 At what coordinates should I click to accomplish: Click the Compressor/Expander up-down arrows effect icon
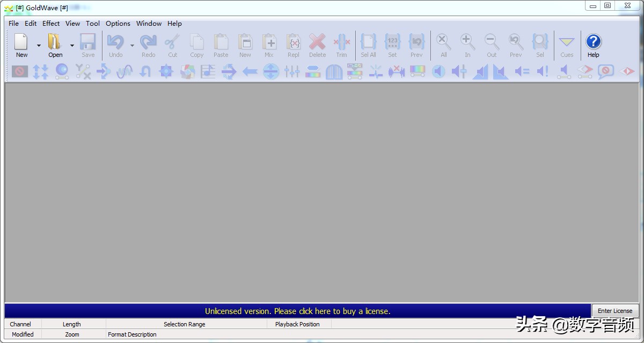[41, 71]
